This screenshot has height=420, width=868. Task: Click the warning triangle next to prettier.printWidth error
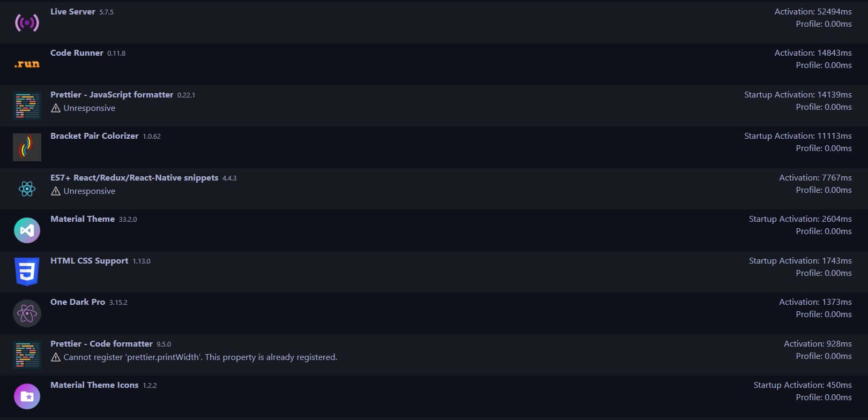pos(56,357)
